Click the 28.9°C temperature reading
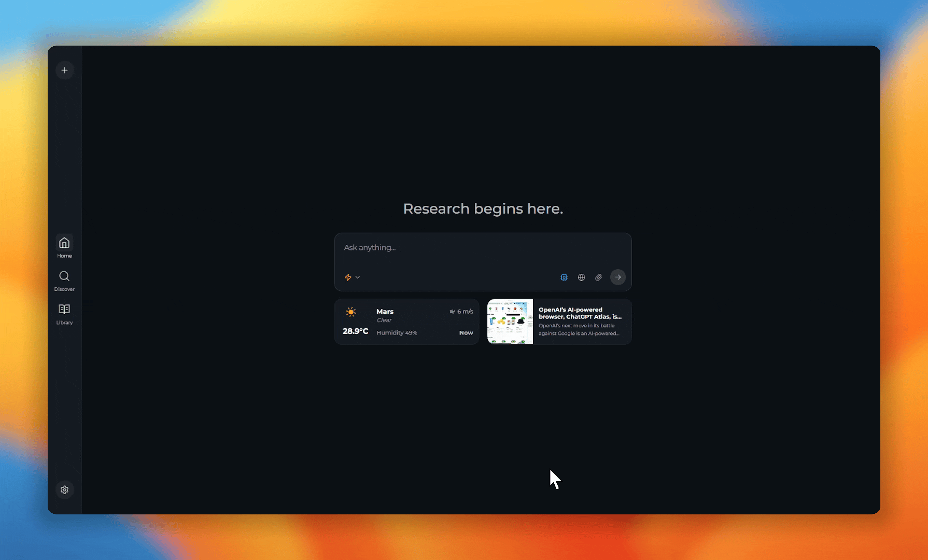The width and height of the screenshot is (928, 560). (355, 331)
